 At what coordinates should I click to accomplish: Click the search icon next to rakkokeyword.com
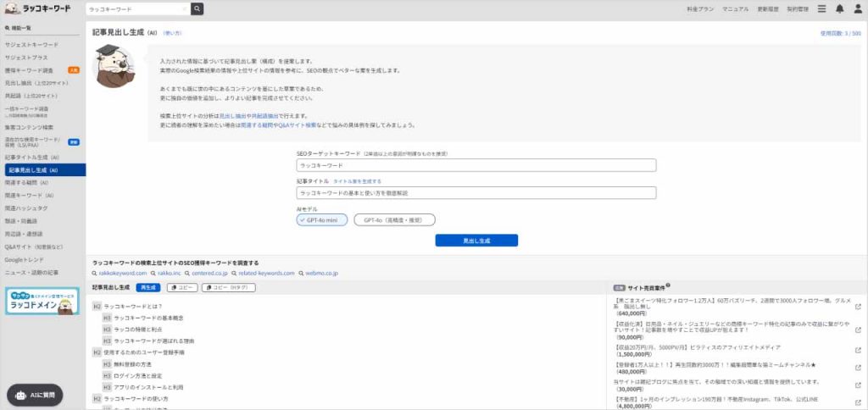point(95,274)
